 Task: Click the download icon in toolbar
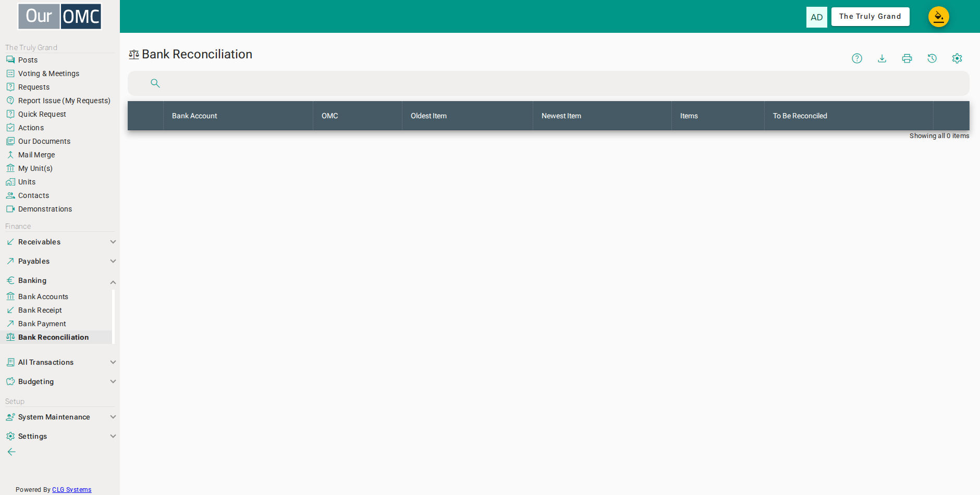tap(882, 58)
